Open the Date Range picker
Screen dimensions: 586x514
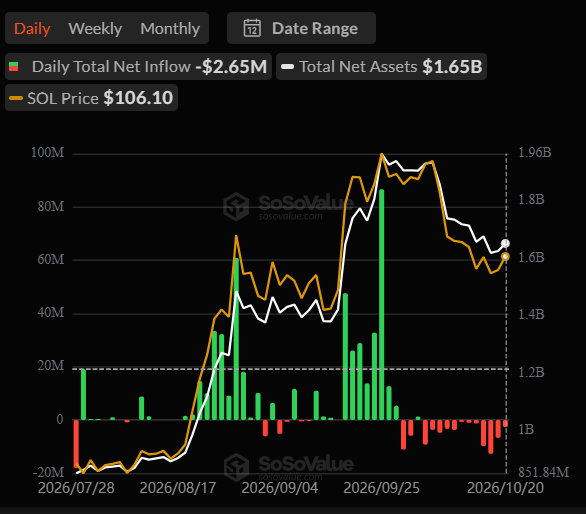[301, 28]
